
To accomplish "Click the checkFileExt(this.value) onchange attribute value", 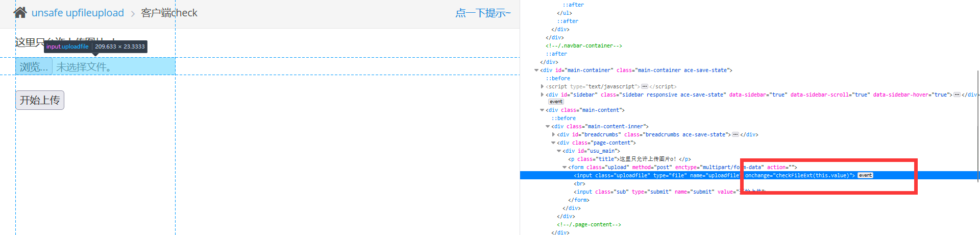I will click(812, 176).
